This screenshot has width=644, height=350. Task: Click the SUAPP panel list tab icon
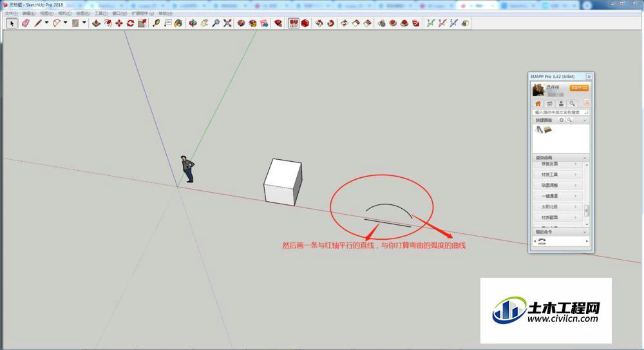(549, 104)
